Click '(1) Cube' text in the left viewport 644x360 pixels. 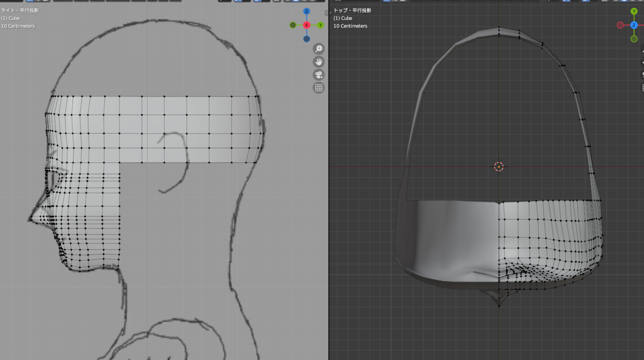(x=11, y=18)
